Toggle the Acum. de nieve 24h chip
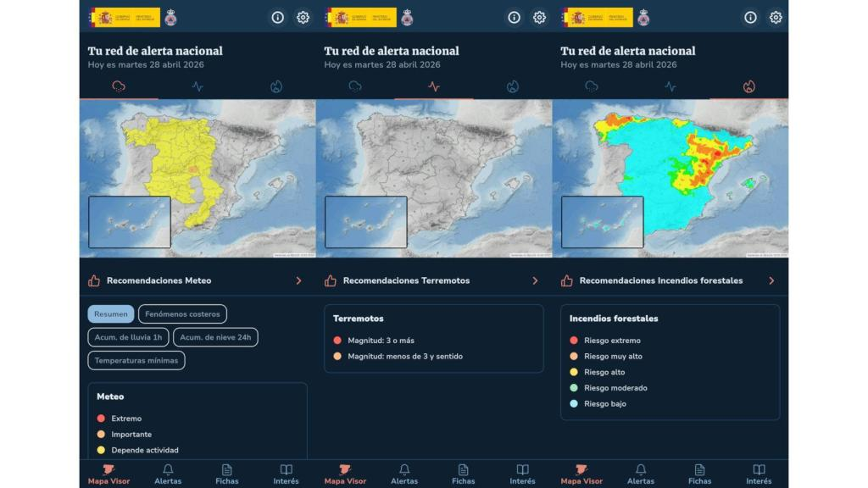Screen dimensions: 868x488 click(x=215, y=337)
